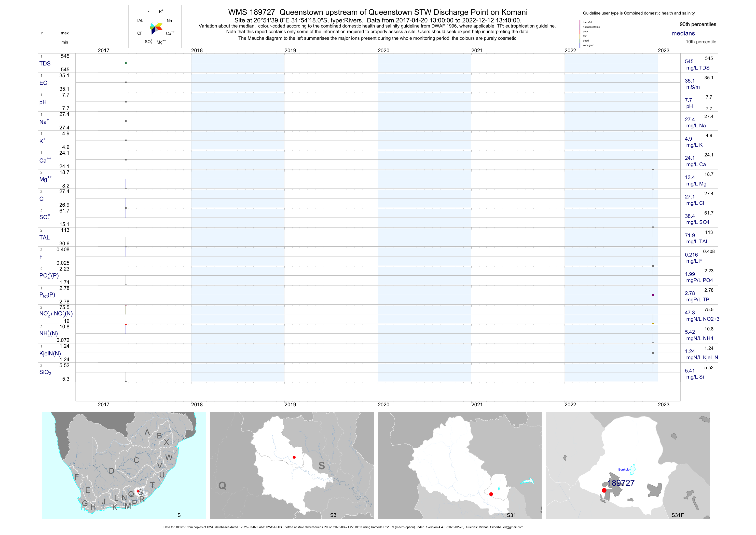Click the red dot on the S31 map
Viewport: 756px width, 535px height.
(x=491, y=494)
